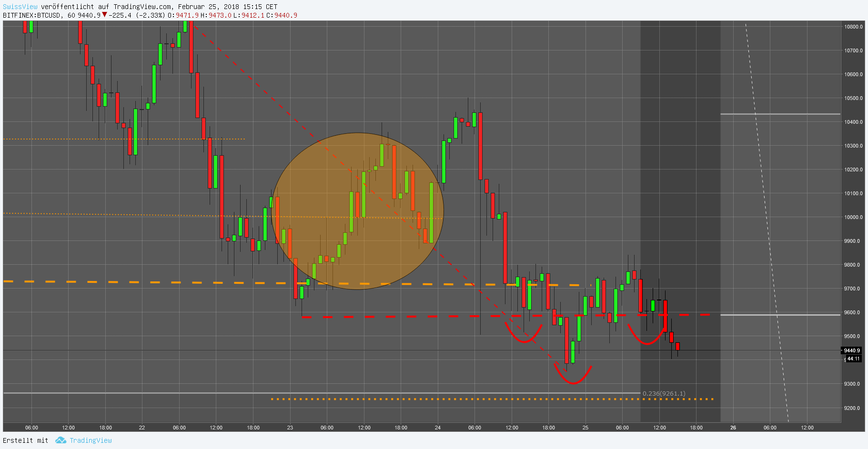Click the bold date label 26 on time axis
The height and width of the screenshot is (449, 868).
point(733,428)
